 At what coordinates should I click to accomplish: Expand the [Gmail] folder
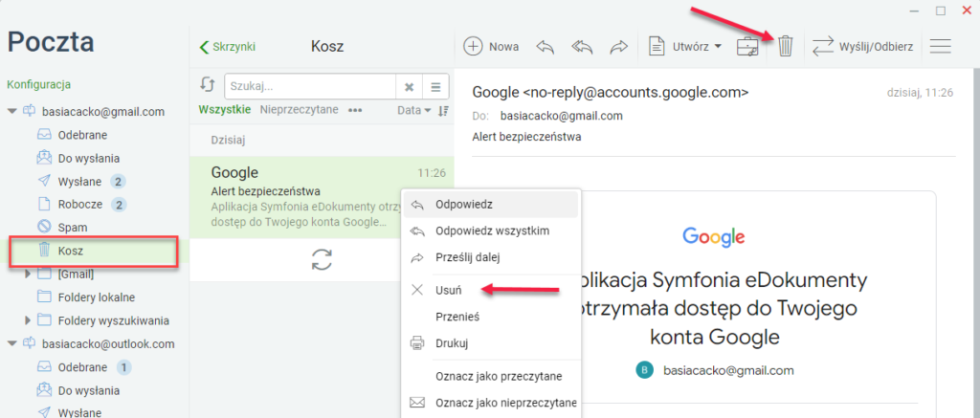pyautogui.click(x=27, y=274)
